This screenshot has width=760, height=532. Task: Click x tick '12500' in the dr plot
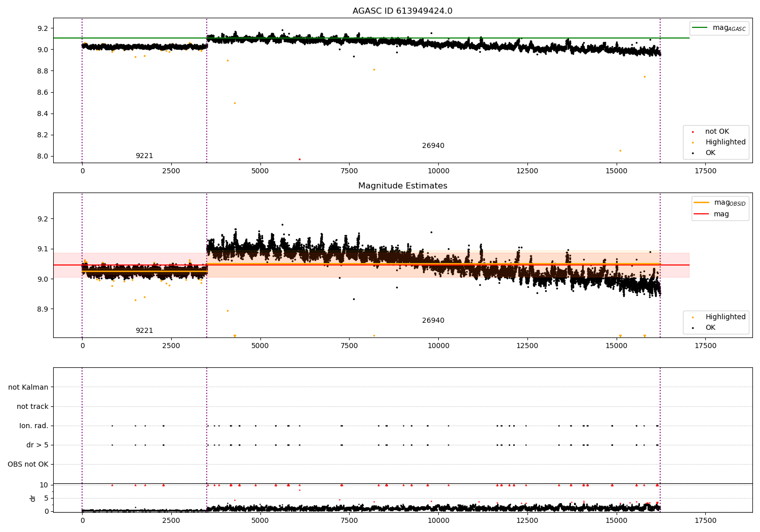click(x=527, y=520)
